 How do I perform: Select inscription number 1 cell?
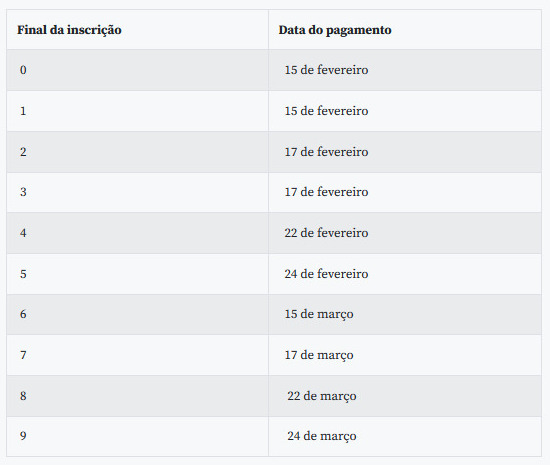(138, 111)
